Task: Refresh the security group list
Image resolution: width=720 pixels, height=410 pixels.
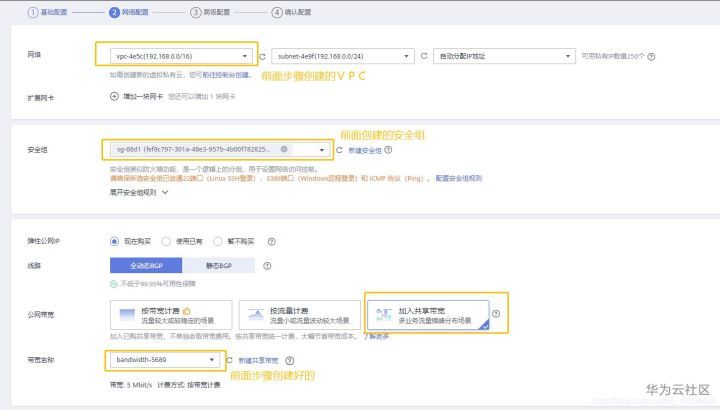Action: [339, 150]
